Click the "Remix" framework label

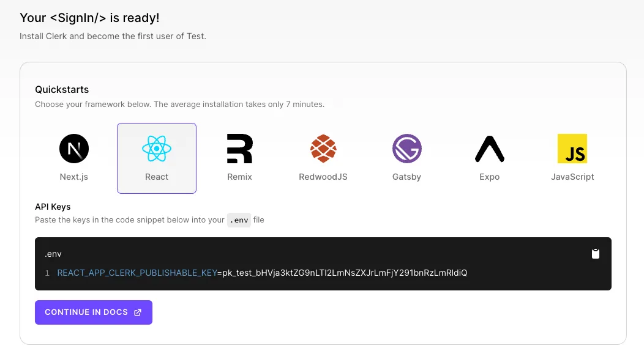pos(239,177)
